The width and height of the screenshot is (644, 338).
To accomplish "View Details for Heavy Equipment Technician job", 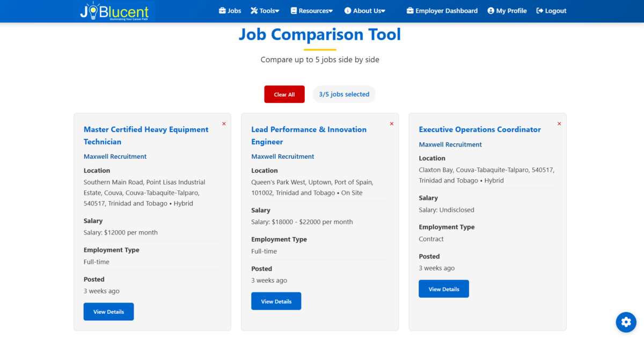I will click(108, 312).
